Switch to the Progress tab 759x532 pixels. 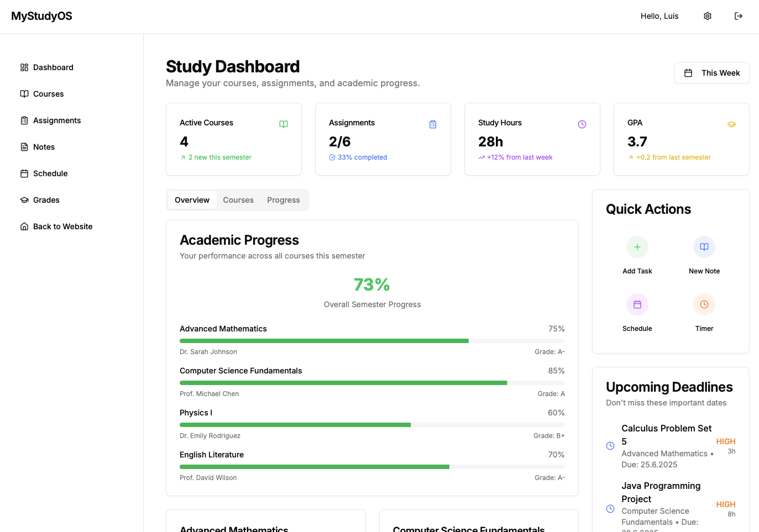pos(283,200)
